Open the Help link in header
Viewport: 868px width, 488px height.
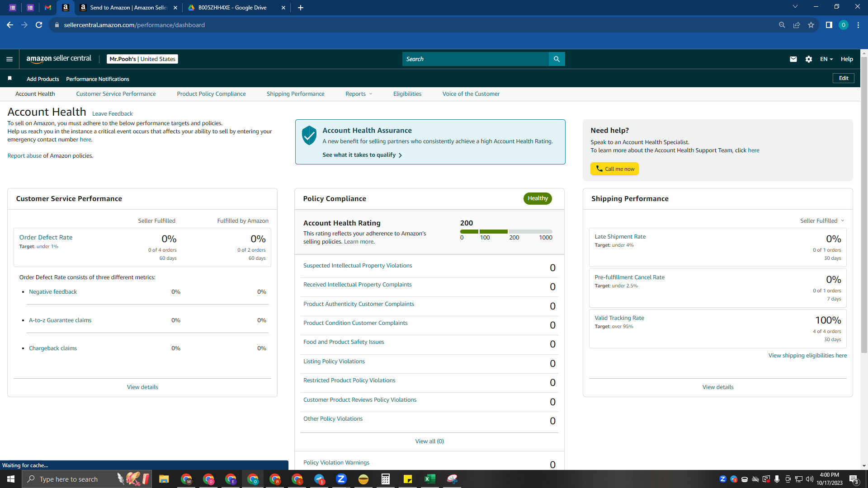pos(847,59)
